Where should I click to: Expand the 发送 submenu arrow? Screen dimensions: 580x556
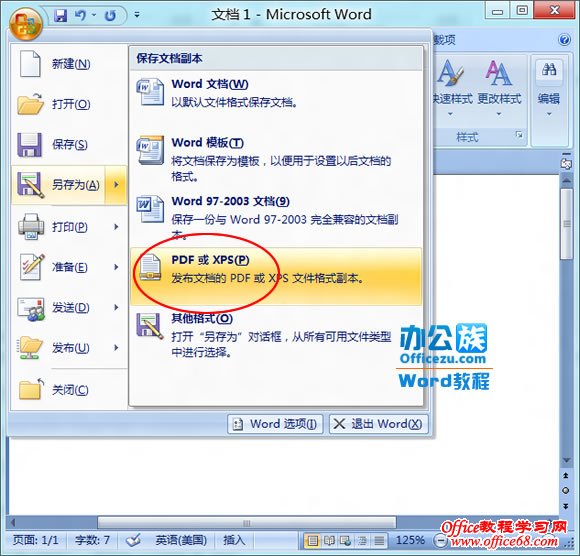[x=116, y=307]
